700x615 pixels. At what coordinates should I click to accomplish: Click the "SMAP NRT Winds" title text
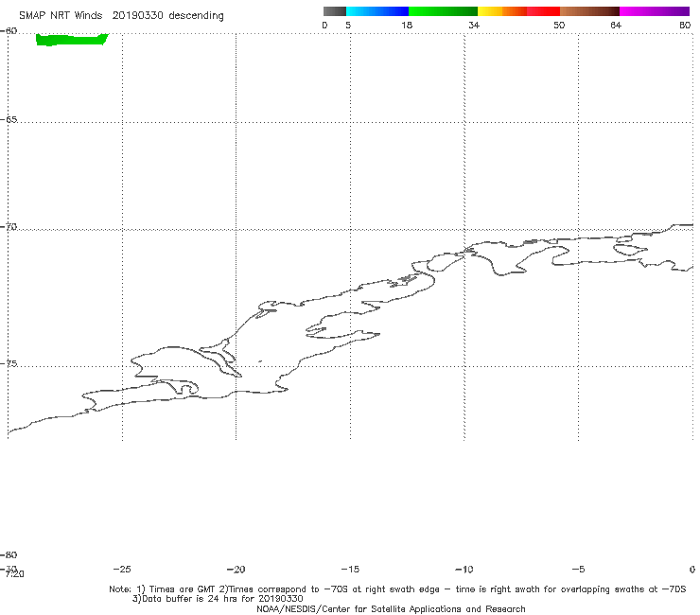[61, 16]
